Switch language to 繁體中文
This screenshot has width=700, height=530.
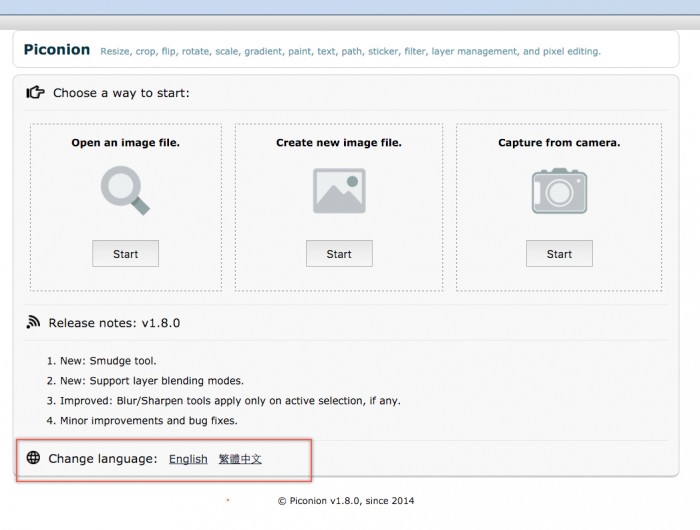coord(240,459)
